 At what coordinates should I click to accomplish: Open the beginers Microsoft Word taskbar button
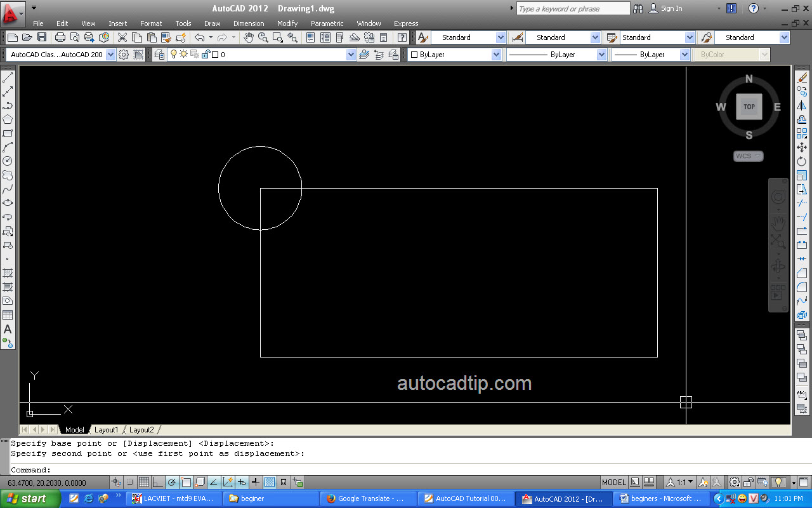(663, 498)
